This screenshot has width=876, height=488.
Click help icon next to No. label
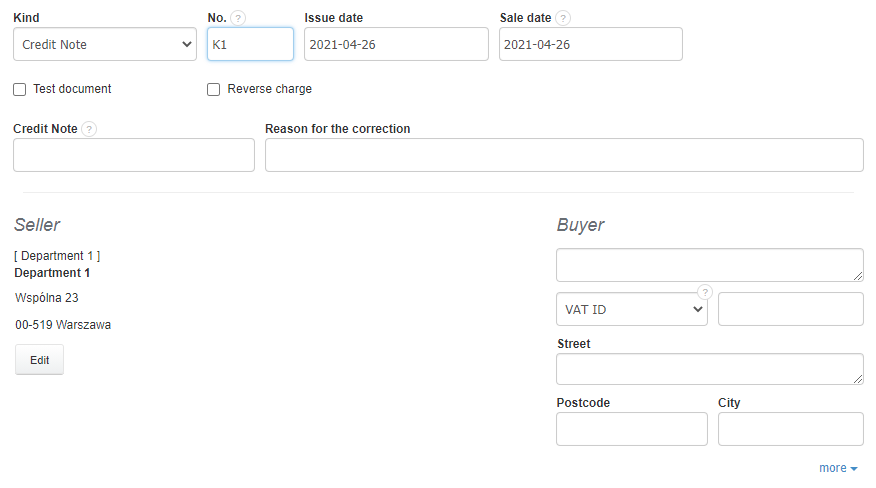coord(238,18)
